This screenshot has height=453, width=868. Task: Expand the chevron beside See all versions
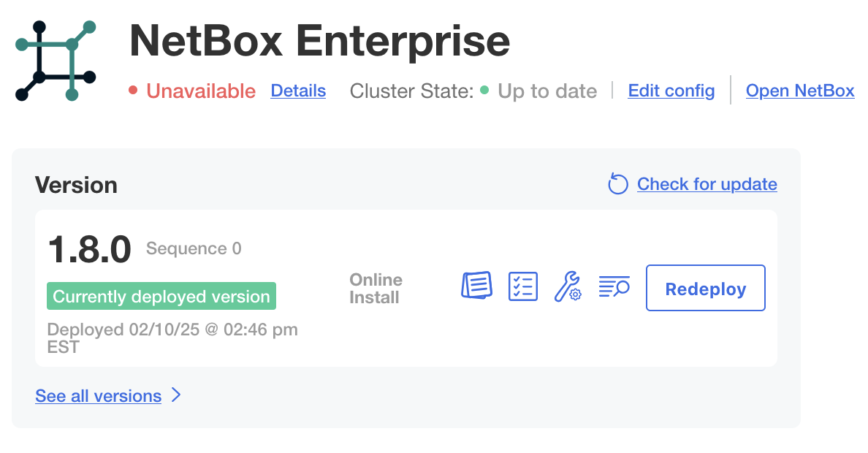click(176, 395)
